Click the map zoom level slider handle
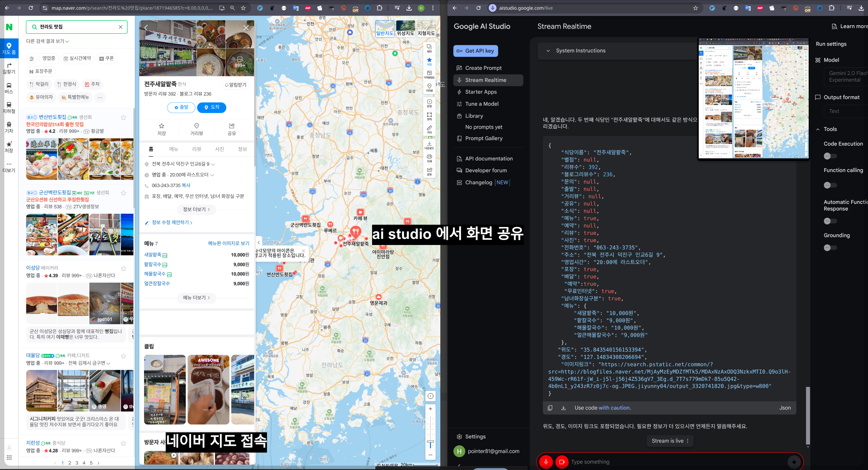 point(430,442)
